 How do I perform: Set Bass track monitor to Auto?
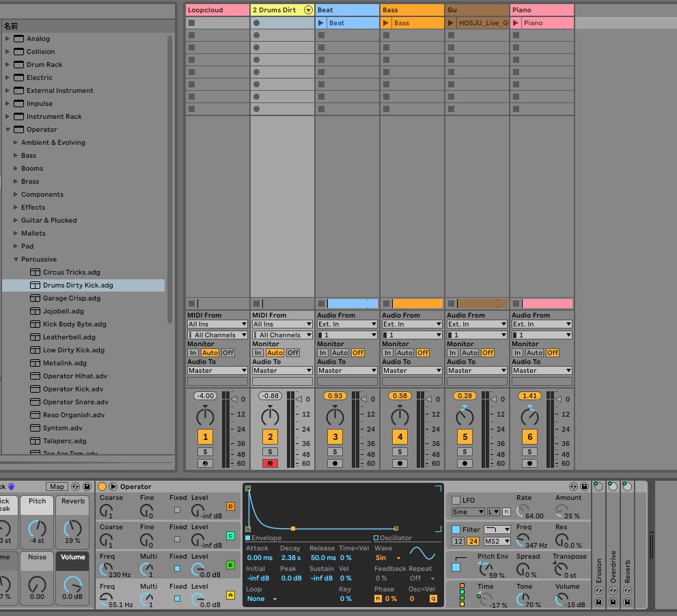coord(404,352)
